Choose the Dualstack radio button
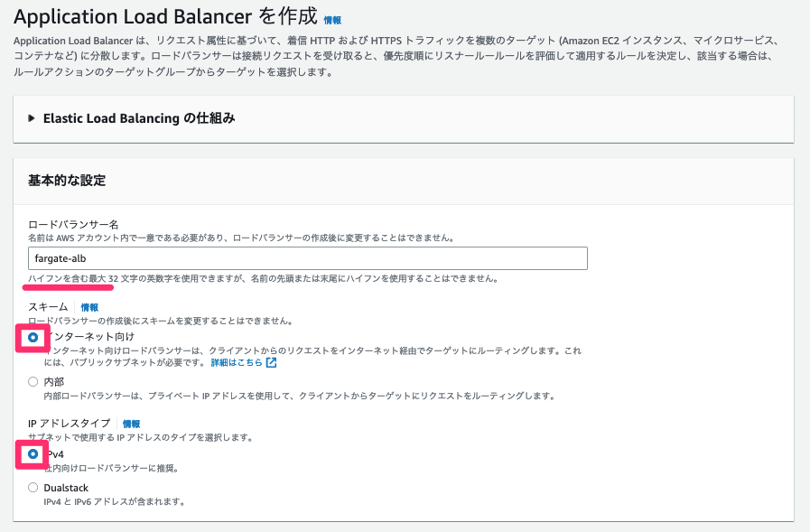 tap(33, 488)
